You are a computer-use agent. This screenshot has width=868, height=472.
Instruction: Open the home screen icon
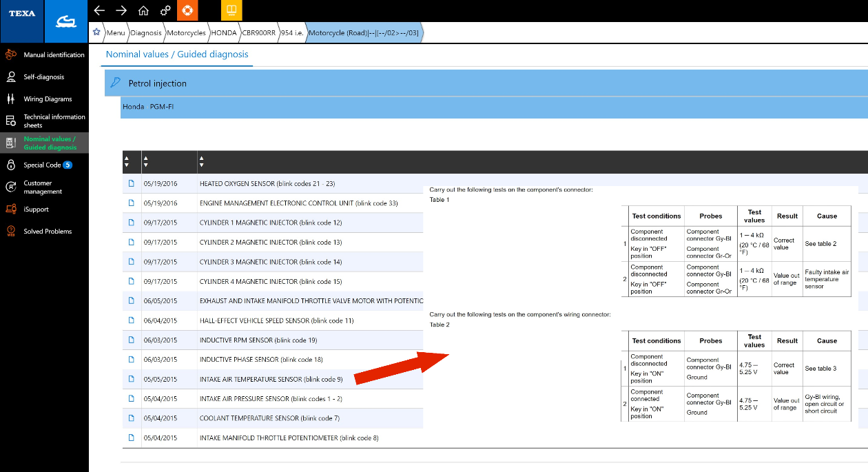pyautogui.click(x=143, y=10)
